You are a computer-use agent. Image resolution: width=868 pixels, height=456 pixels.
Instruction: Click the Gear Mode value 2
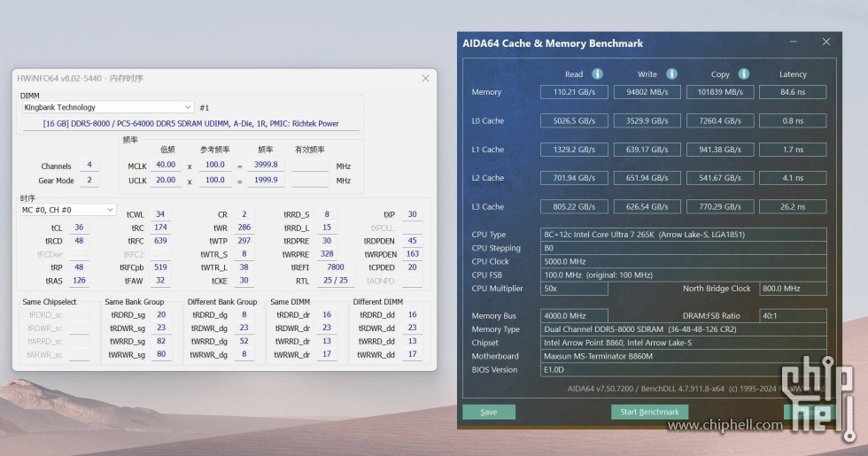coord(89,180)
